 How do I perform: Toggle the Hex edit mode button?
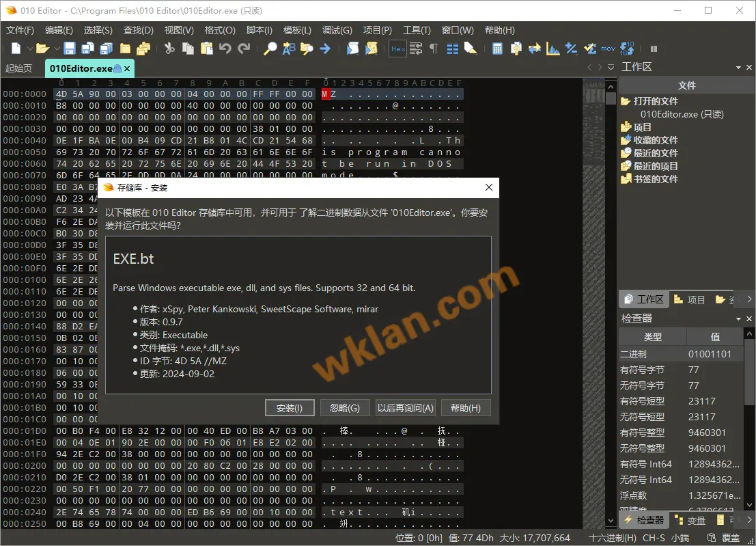[x=397, y=49]
